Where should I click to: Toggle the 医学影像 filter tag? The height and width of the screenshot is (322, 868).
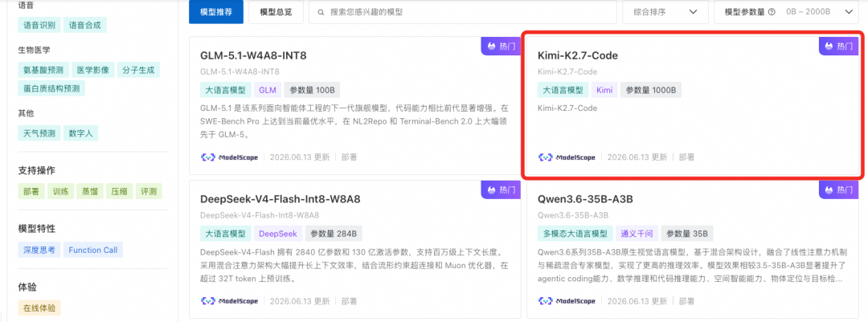click(x=93, y=70)
